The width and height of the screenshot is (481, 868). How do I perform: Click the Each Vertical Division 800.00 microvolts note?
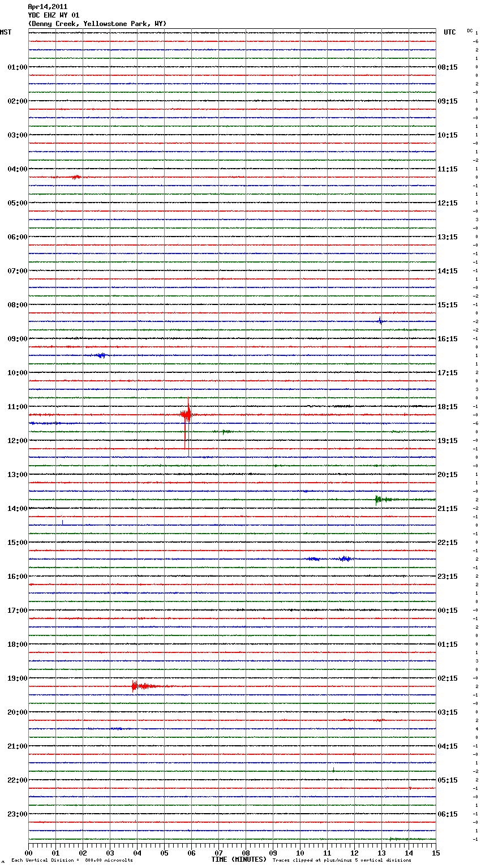(x=72, y=861)
